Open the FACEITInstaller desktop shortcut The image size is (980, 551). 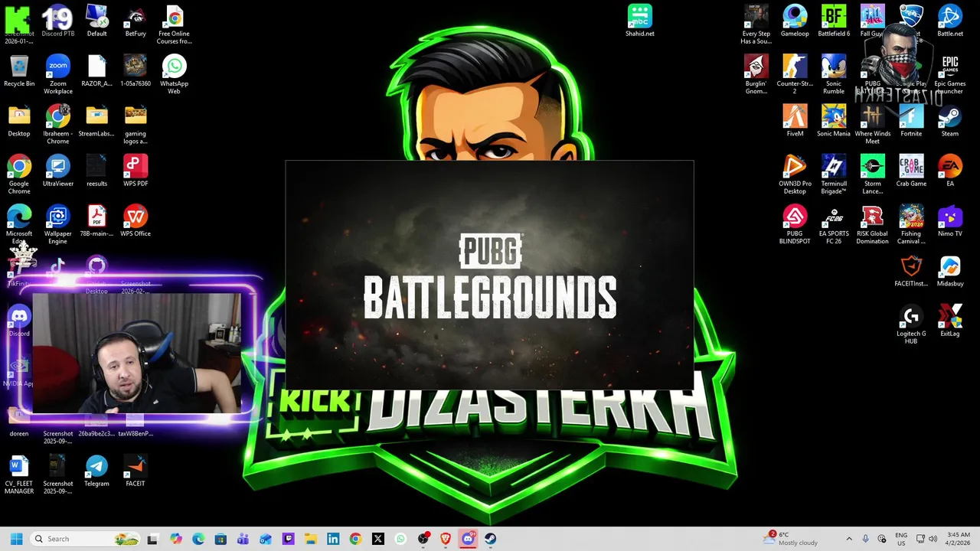(911, 271)
